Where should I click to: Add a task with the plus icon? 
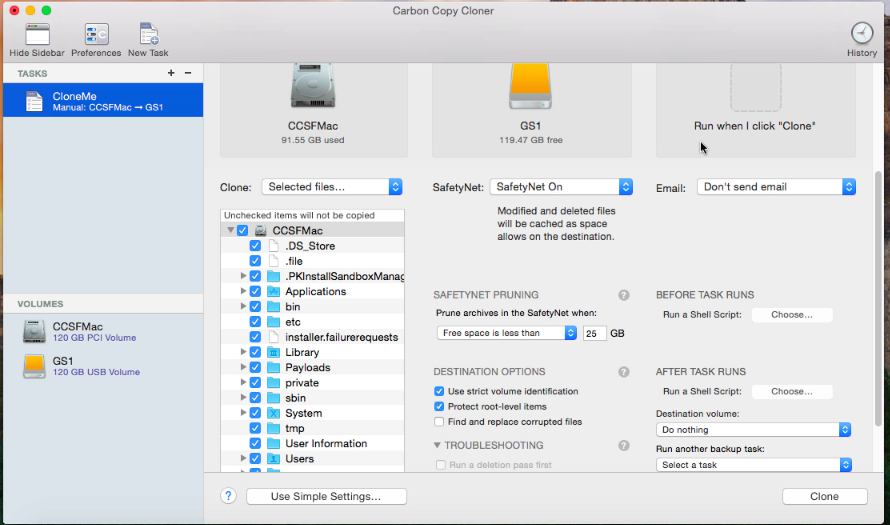pos(171,73)
